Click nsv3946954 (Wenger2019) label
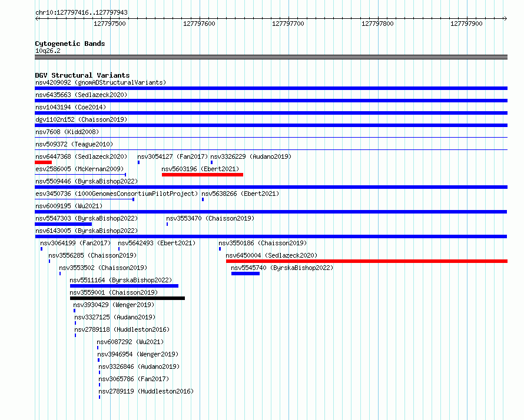The width and height of the screenshot is (524, 420). pos(138,354)
